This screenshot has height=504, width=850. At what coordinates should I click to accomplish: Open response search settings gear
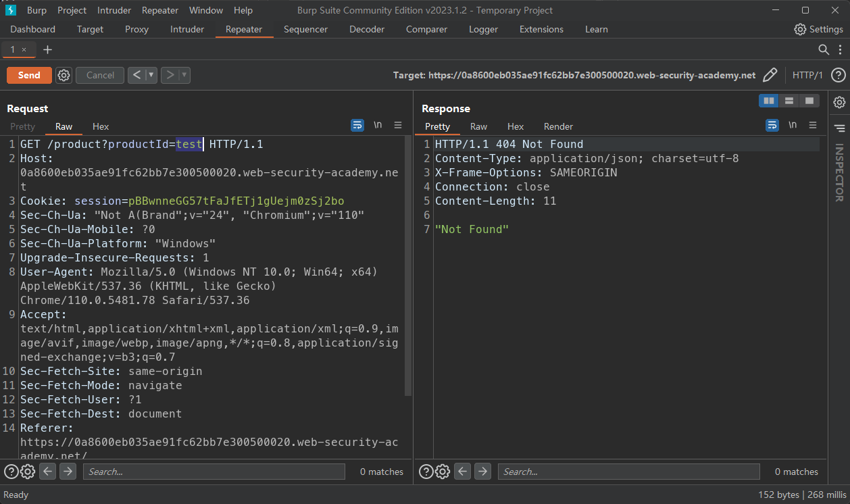(443, 472)
